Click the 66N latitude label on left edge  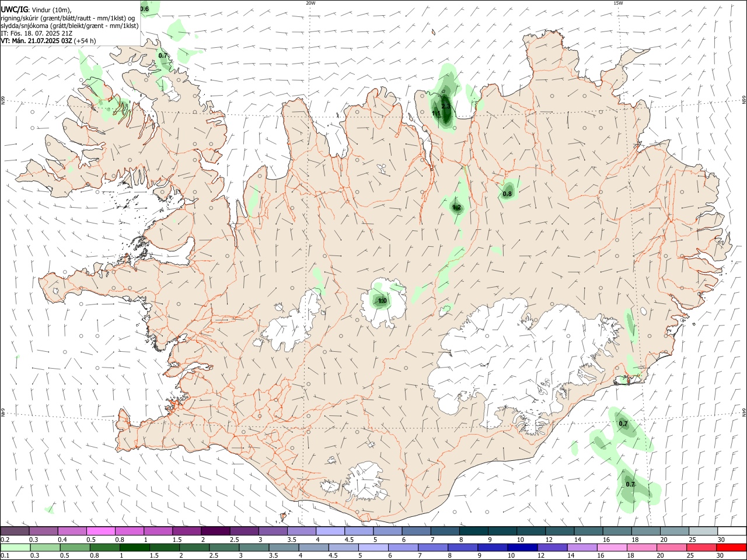3,100
